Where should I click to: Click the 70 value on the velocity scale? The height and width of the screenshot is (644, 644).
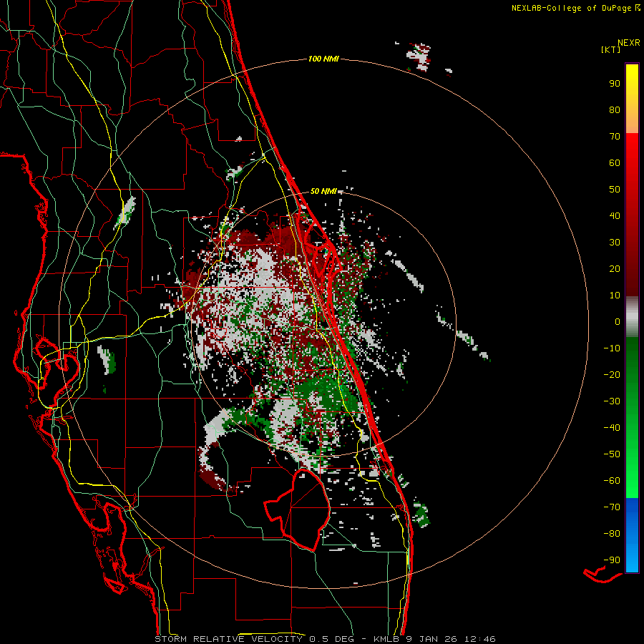(615, 137)
